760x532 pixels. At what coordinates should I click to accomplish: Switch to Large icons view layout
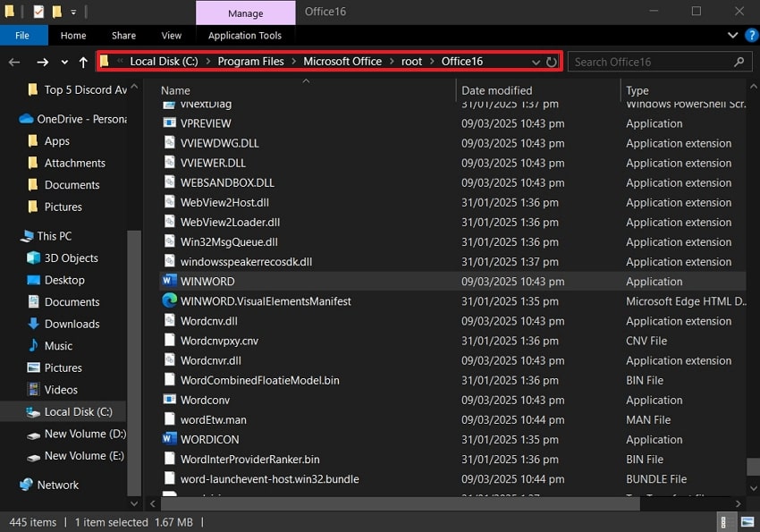[747, 522]
